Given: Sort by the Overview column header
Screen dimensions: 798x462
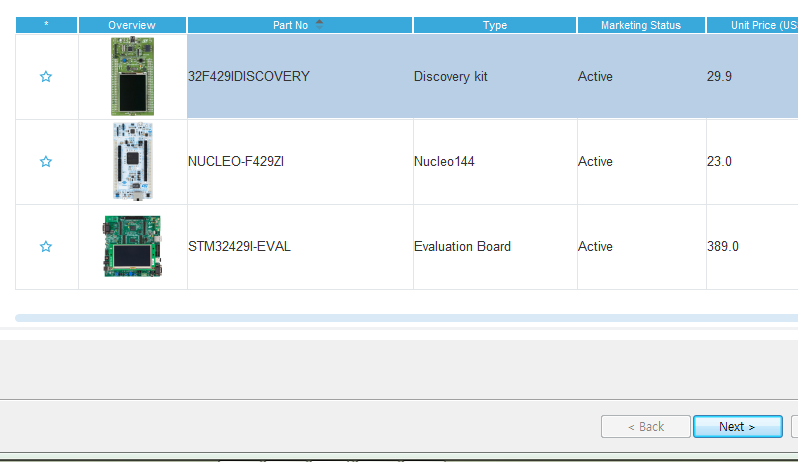Looking at the screenshot, I should tap(132, 25).
